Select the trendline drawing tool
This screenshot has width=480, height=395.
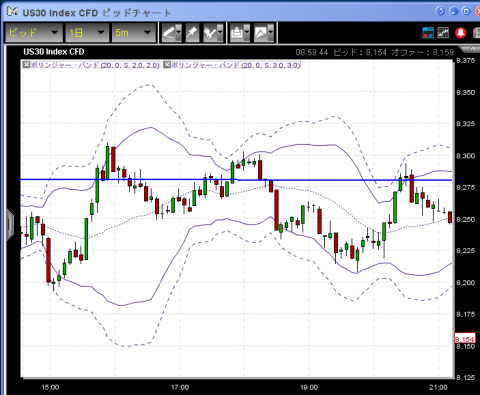click(x=169, y=33)
